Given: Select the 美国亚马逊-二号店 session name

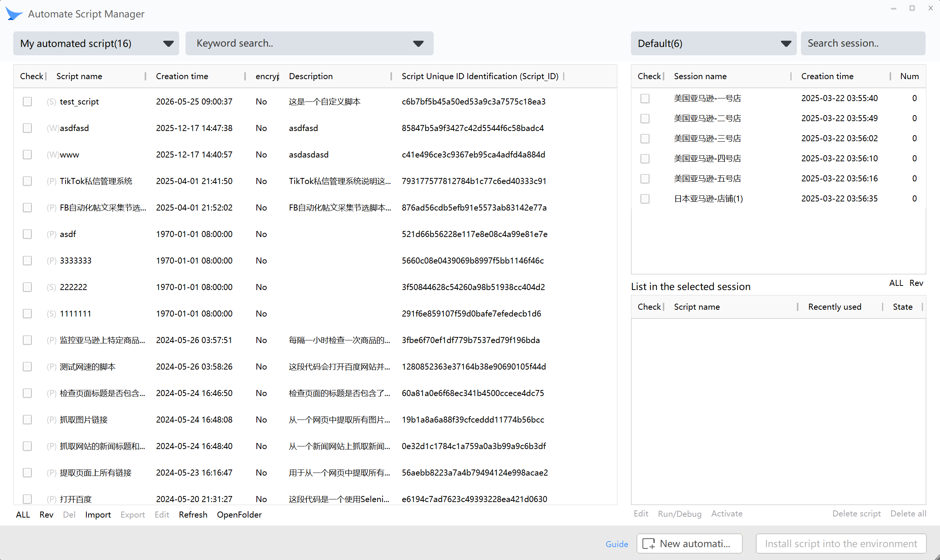Looking at the screenshot, I should 707,119.
